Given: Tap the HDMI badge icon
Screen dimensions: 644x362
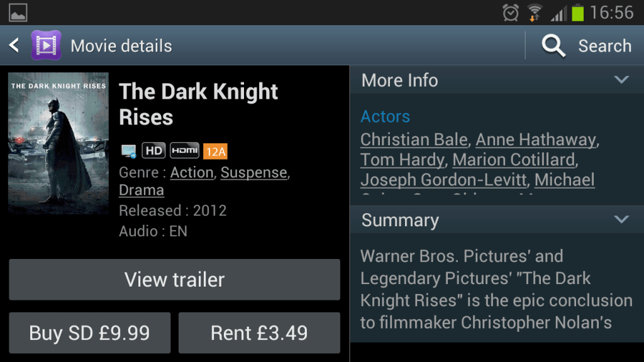Looking at the screenshot, I should (x=184, y=151).
